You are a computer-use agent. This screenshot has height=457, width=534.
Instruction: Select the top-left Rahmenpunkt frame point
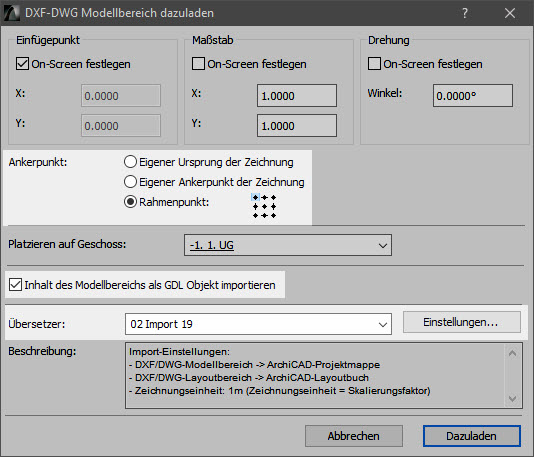[255, 198]
